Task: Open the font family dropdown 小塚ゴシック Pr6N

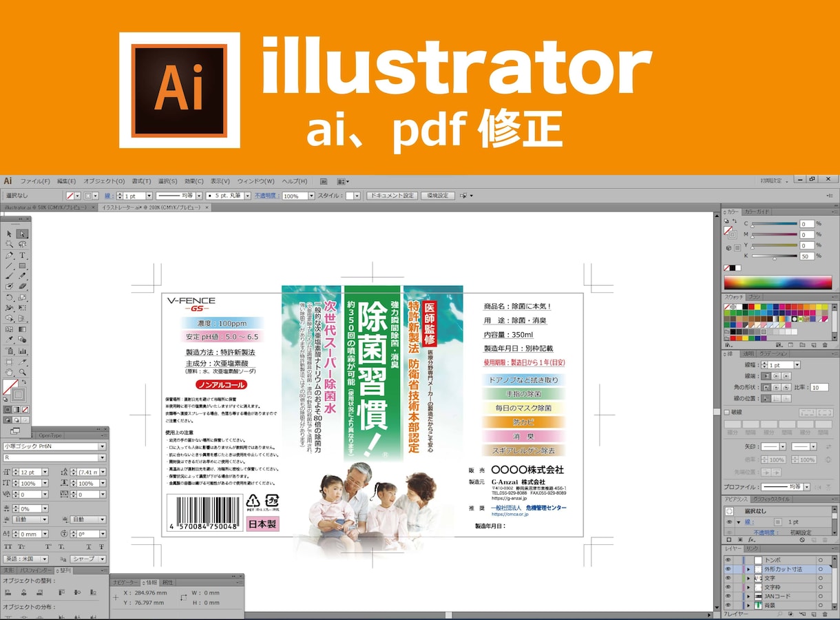Action: click(102, 446)
